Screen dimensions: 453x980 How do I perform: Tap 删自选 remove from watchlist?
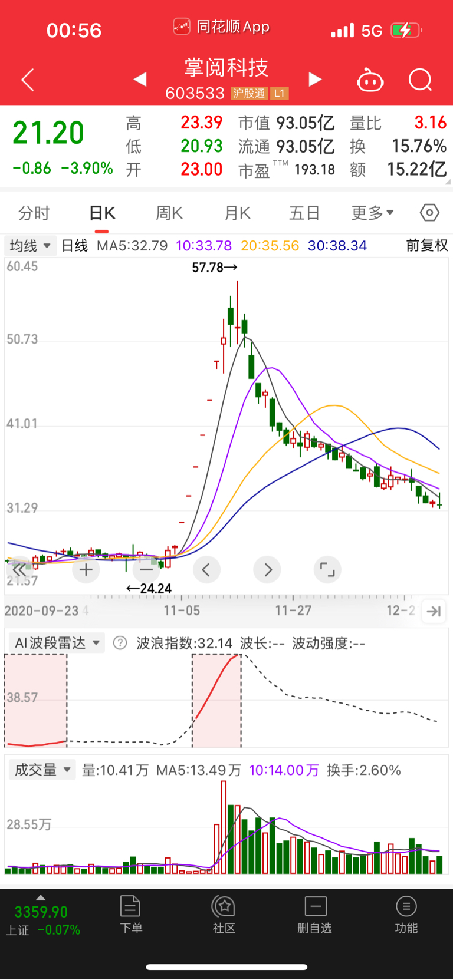pyautogui.click(x=315, y=915)
